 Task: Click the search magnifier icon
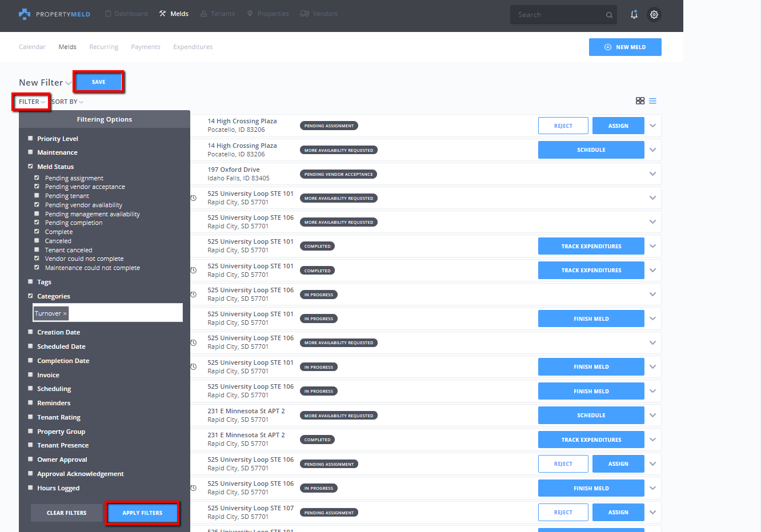click(609, 15)
